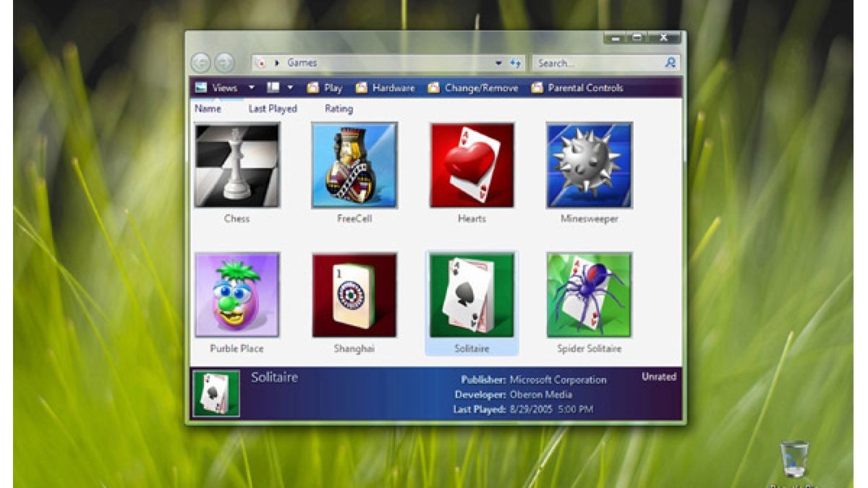Click the Hearts game icon

pos(472,166)
